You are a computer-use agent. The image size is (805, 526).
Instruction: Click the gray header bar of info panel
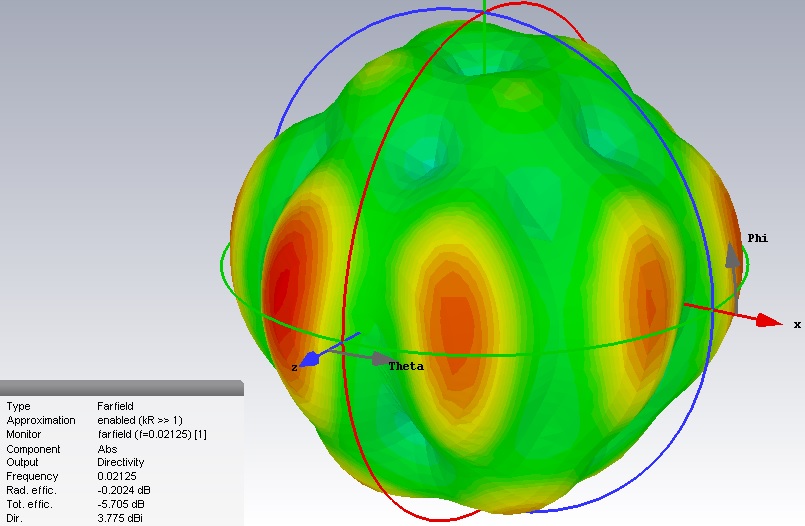click(122, 388)
